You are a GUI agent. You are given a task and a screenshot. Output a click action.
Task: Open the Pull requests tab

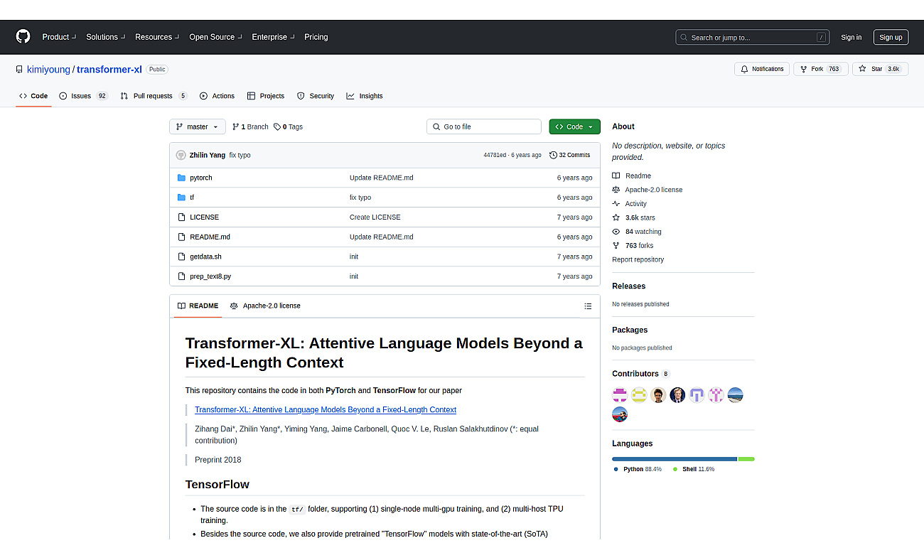click(154, 96)
